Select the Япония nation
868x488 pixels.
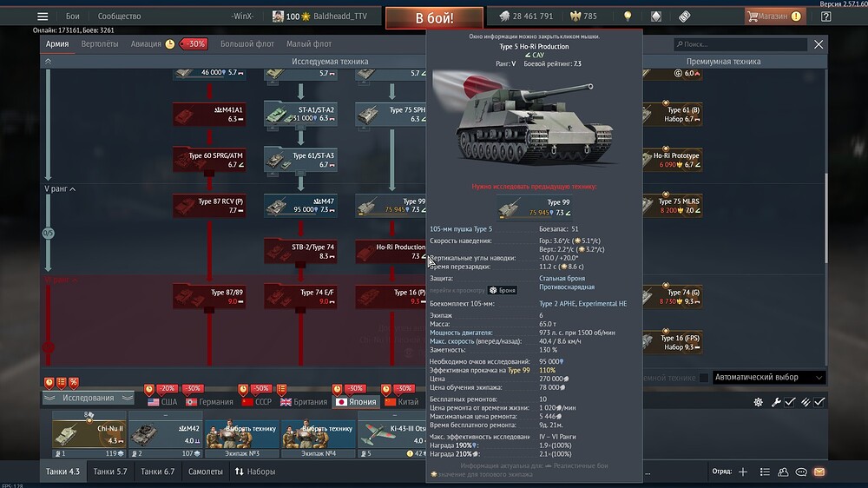click(x=356, y=401)
